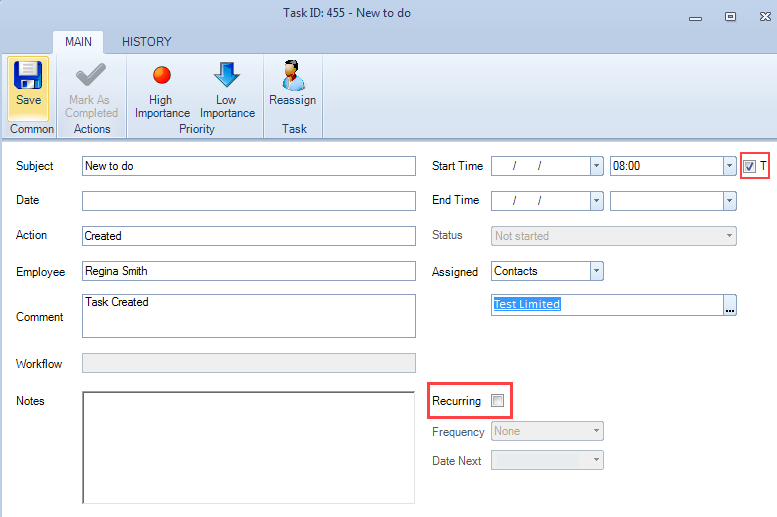Click the empty Date field
This screenshot has width=777, height=517.
249,201
